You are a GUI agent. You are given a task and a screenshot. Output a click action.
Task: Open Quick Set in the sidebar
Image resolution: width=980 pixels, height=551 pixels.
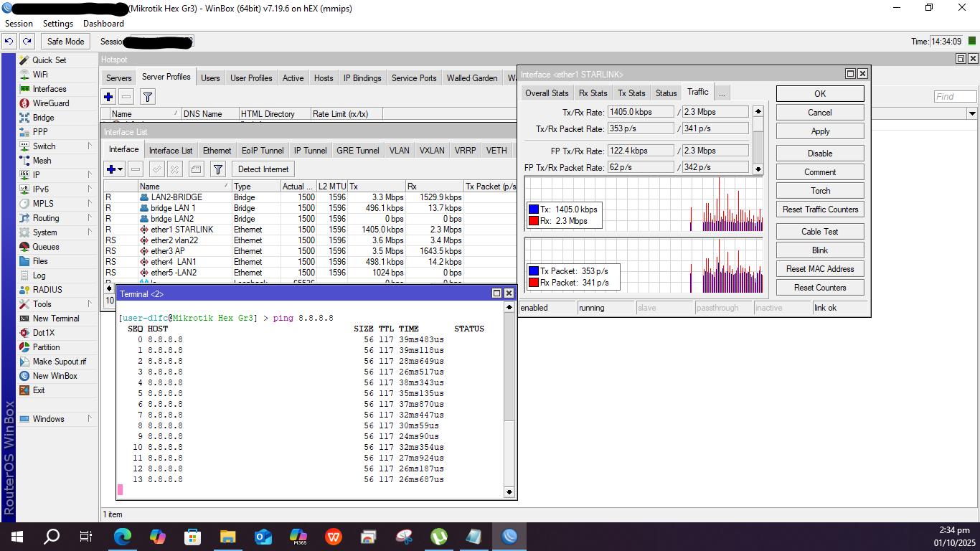pyautogui.click(x=49, y=60)
